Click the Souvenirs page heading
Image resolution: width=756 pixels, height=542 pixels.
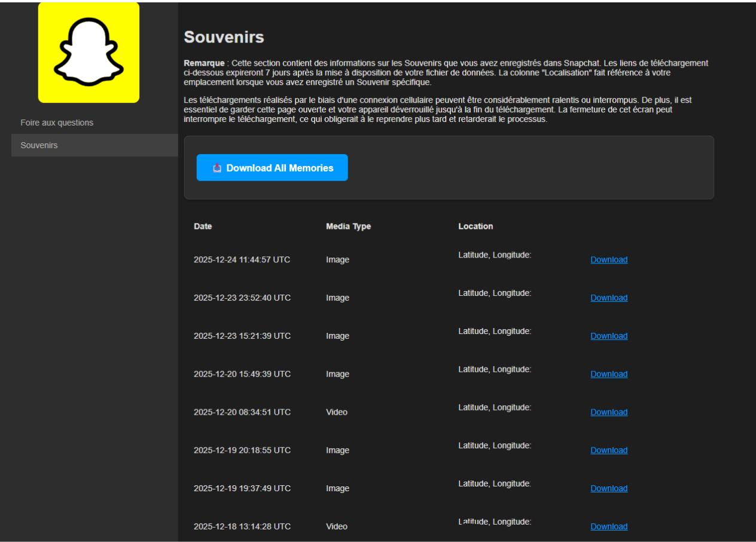[224, 37]
